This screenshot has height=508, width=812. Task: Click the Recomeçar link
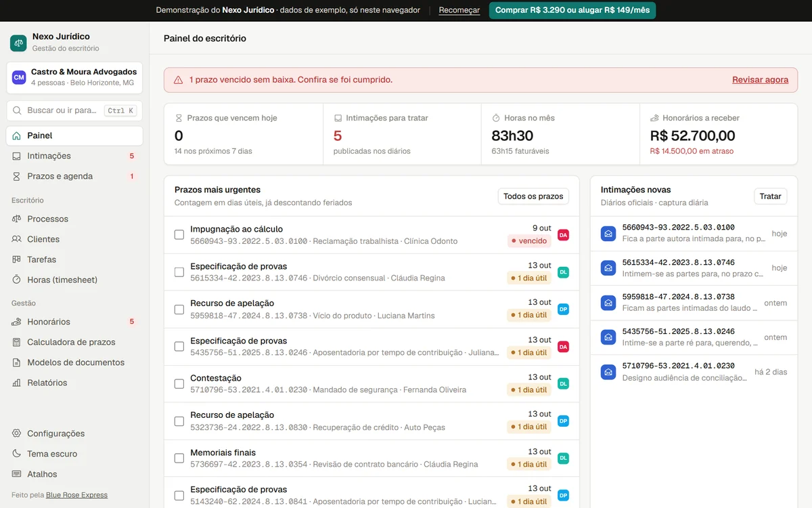(x=459, y=10)
